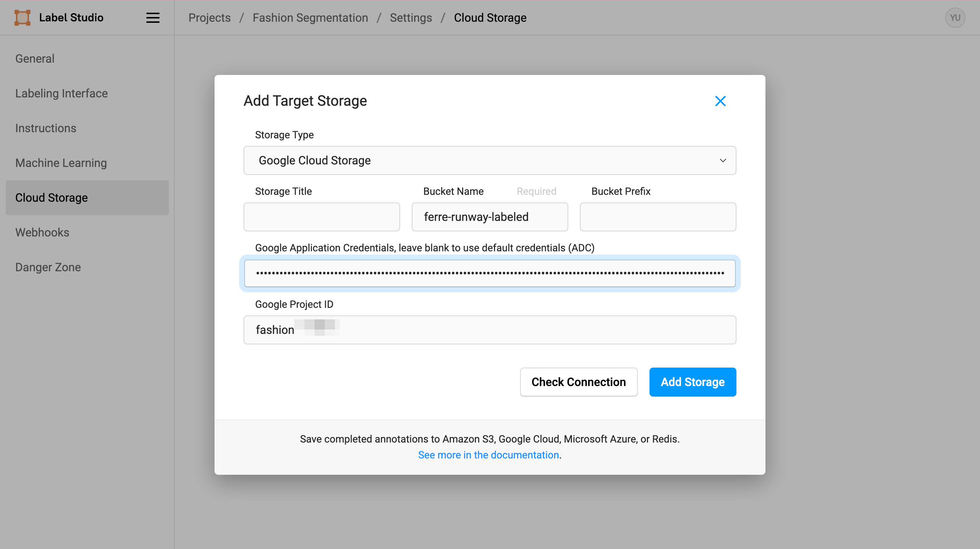Click the Bucket Name field

click(x=489, y=217)
